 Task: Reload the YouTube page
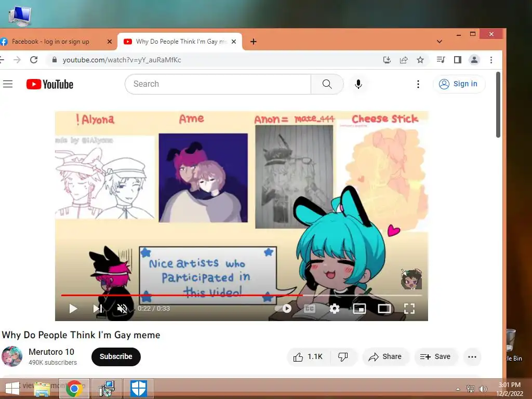34,60
